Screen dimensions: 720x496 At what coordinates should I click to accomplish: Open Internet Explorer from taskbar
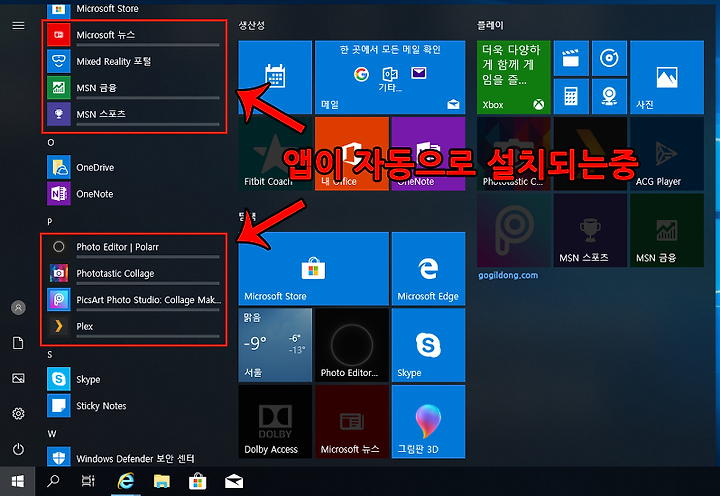pyautogui.click(x=125, y=481)
